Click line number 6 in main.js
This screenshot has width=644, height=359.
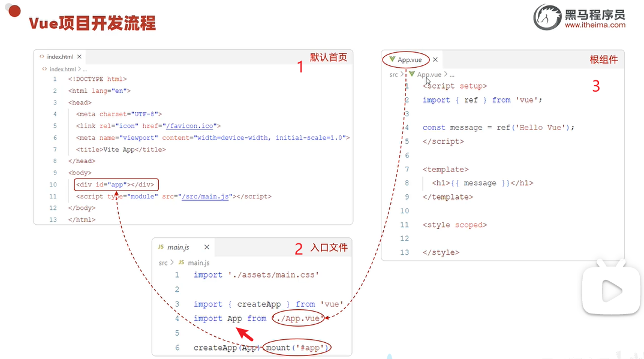click(x=177, y=348)
